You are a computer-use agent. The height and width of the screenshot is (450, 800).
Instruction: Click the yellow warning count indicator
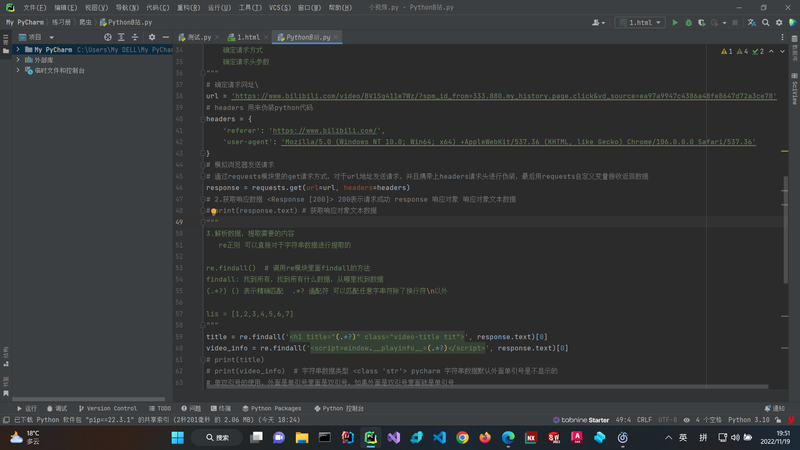coord(727,52)
